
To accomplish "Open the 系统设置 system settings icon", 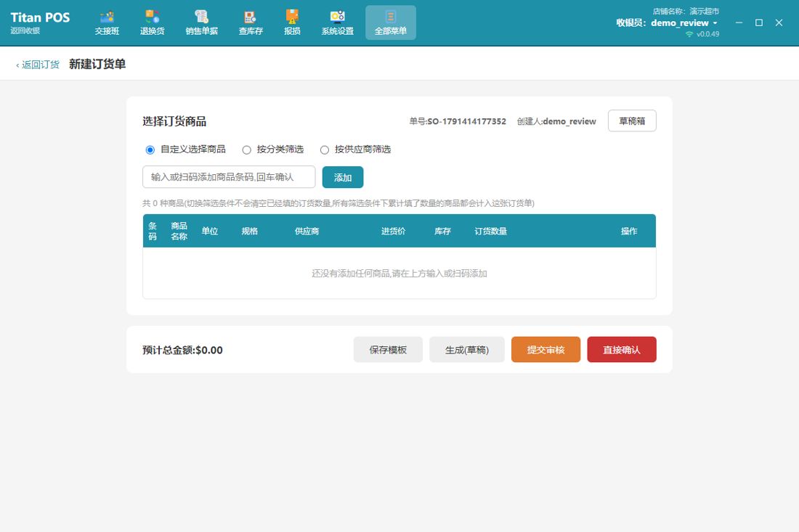I will 337,23.
